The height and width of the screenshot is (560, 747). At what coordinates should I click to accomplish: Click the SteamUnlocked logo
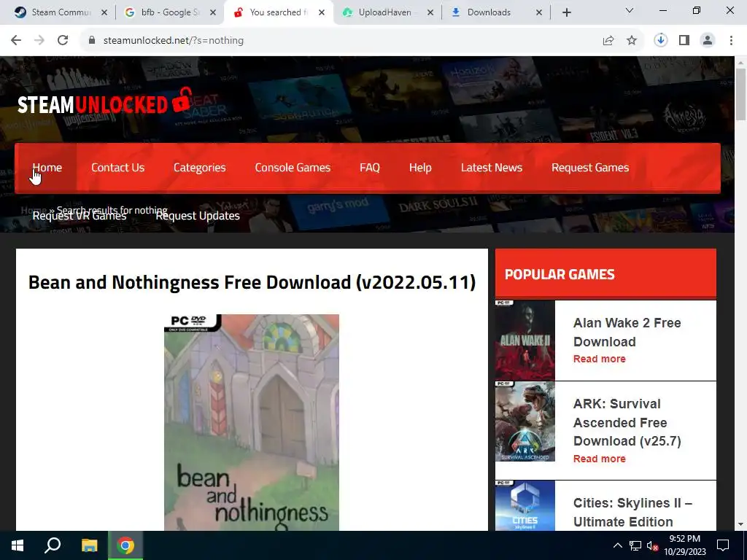104,102
